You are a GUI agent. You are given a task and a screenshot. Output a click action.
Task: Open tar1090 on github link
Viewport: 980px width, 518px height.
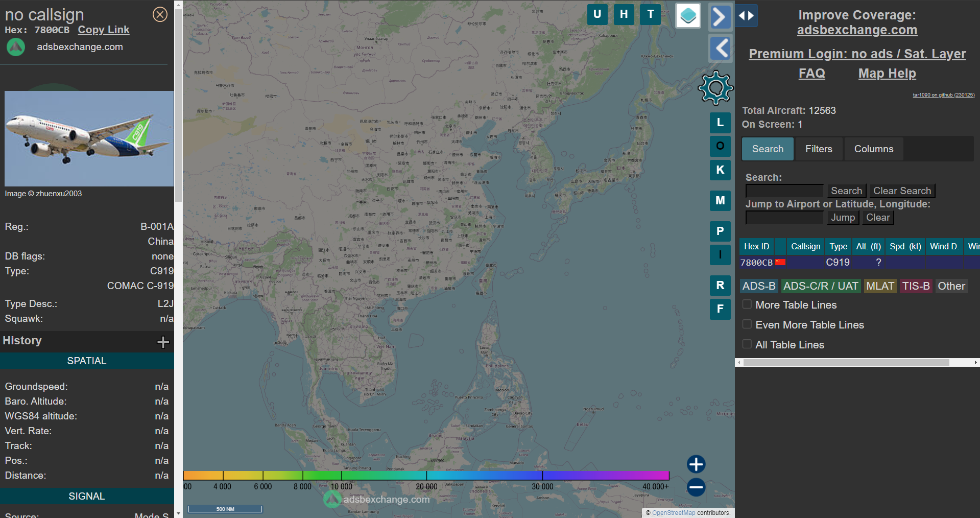943,95
